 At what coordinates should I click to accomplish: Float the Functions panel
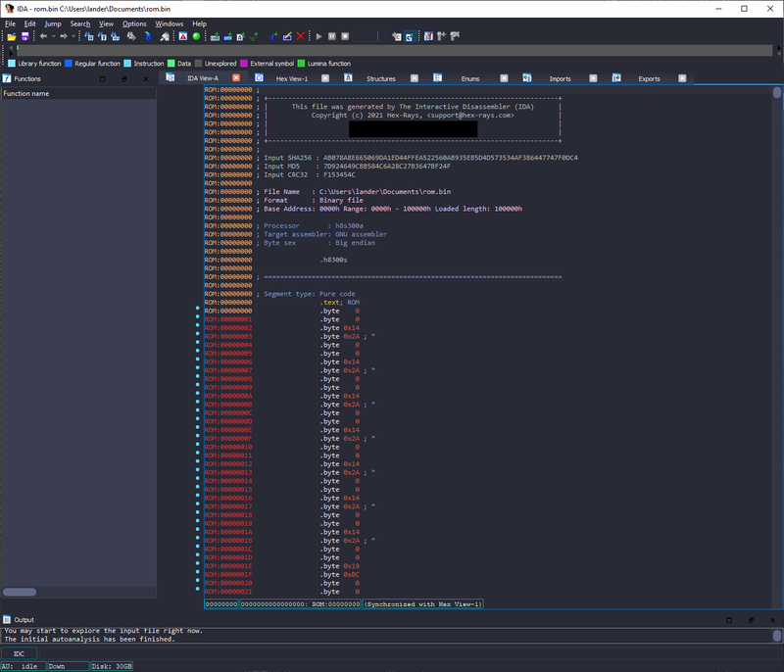(123, 78)
